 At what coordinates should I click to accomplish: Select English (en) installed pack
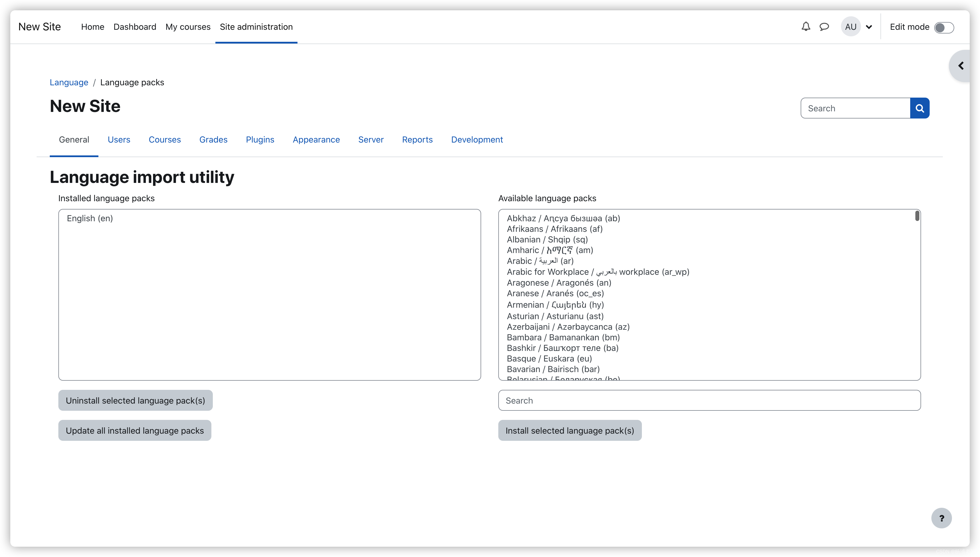pos(90,218)
